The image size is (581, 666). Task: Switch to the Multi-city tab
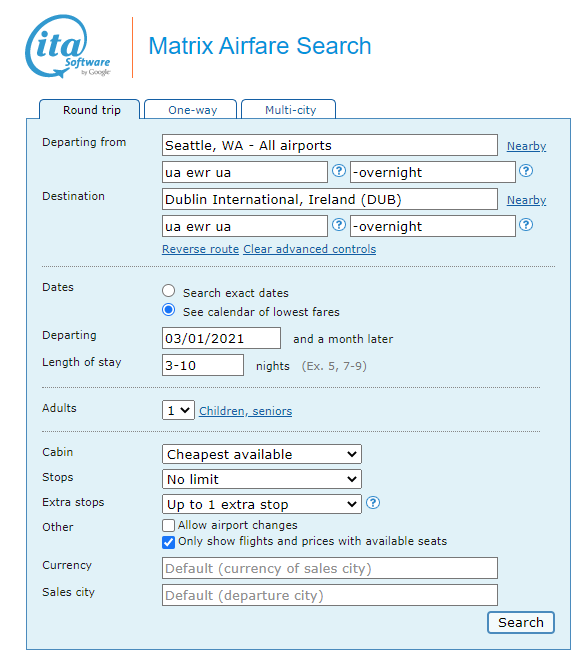coord(289,110)
